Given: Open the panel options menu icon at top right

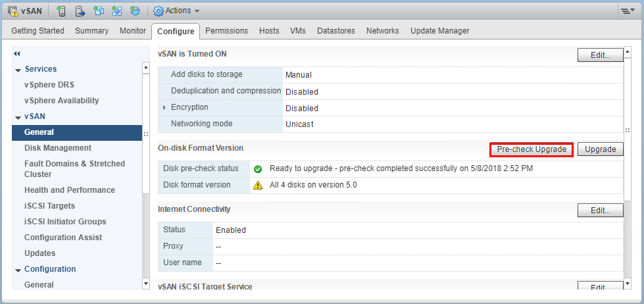Looking at the screenshot, I should (x=627, y=11).
